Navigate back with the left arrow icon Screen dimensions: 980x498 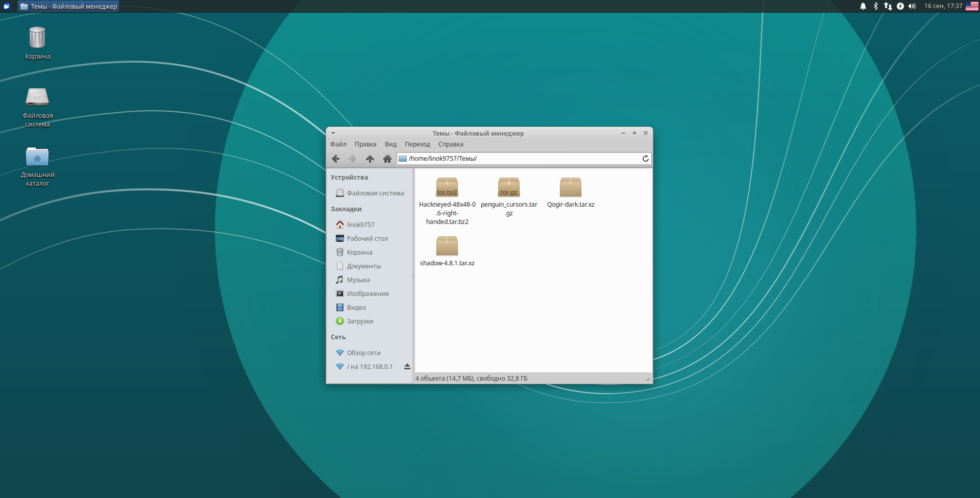coord(336,159)
